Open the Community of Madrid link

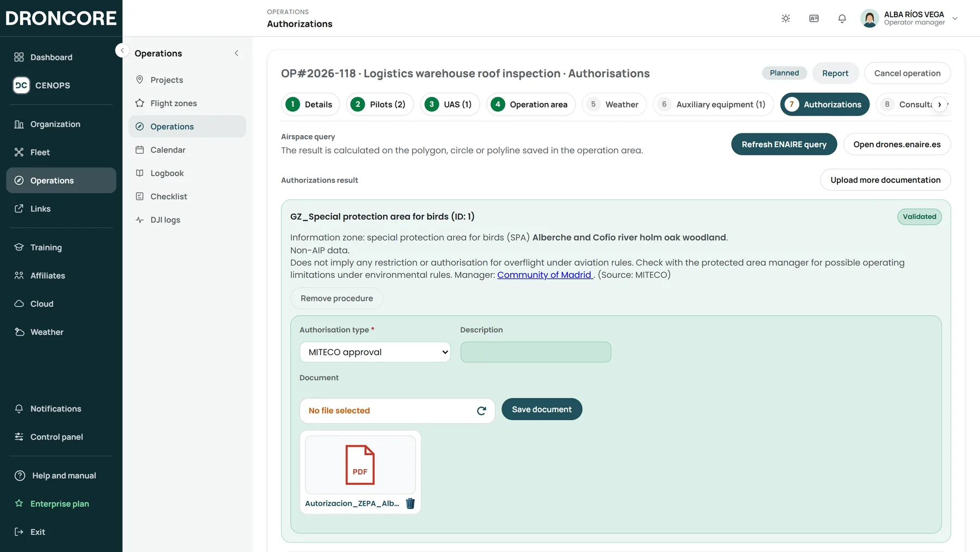coord(544,275)
